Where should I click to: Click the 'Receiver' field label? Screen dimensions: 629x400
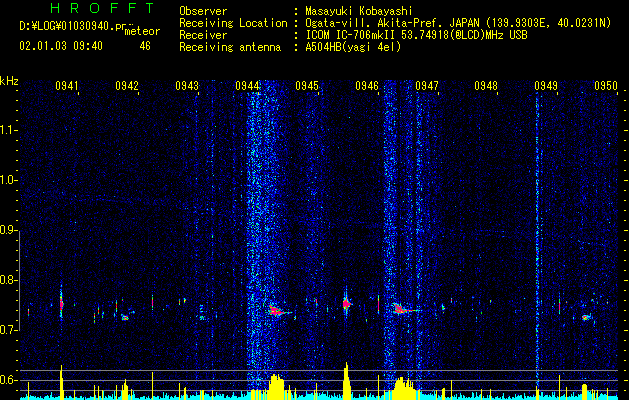203,35
